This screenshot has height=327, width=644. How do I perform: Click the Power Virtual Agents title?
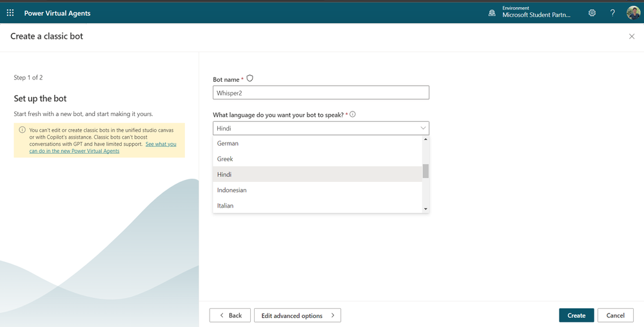[x=57, y=13]
